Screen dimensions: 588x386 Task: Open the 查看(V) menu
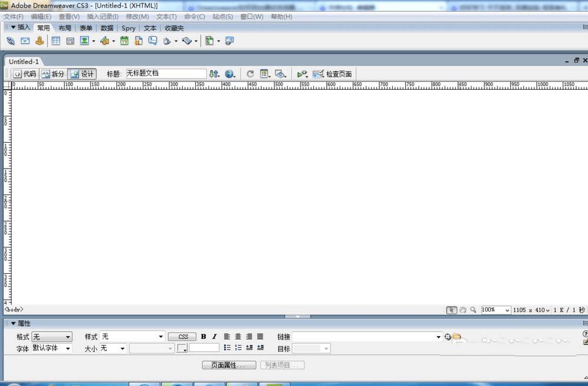pyautogui.click(x=69, y=16)
